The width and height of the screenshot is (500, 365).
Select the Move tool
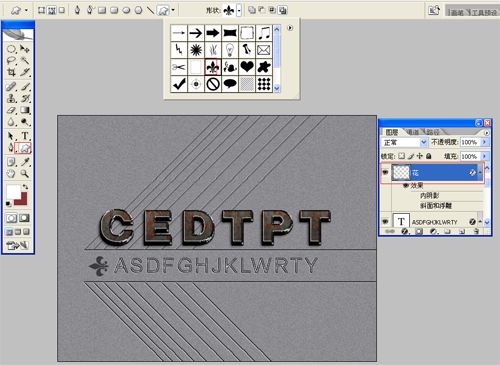(24, 49)
